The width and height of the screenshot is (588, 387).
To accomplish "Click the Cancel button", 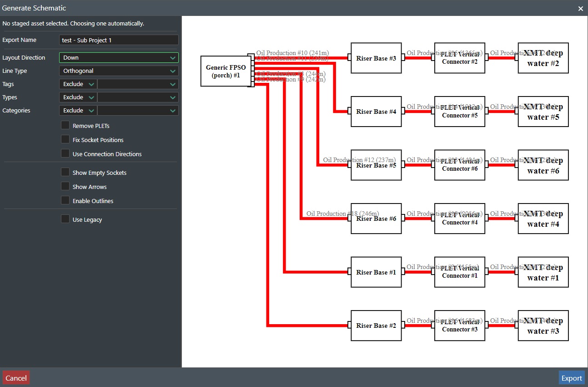I will pyautogui.click(x=16, y=378).
